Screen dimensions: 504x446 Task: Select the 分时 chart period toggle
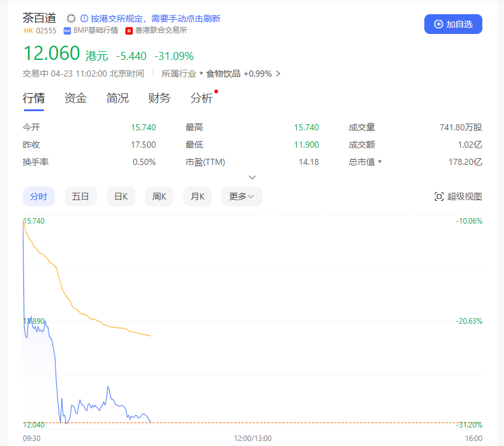click(39, 196)
